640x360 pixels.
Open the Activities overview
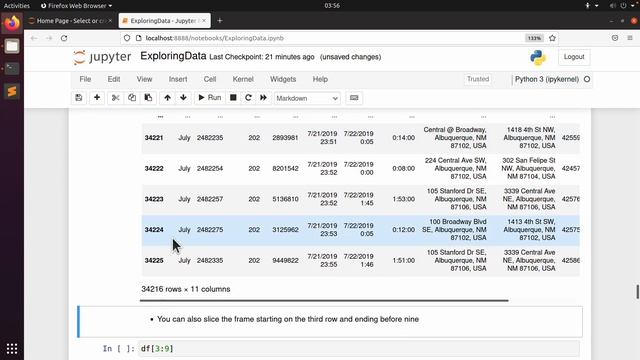(x=17, y=6)
